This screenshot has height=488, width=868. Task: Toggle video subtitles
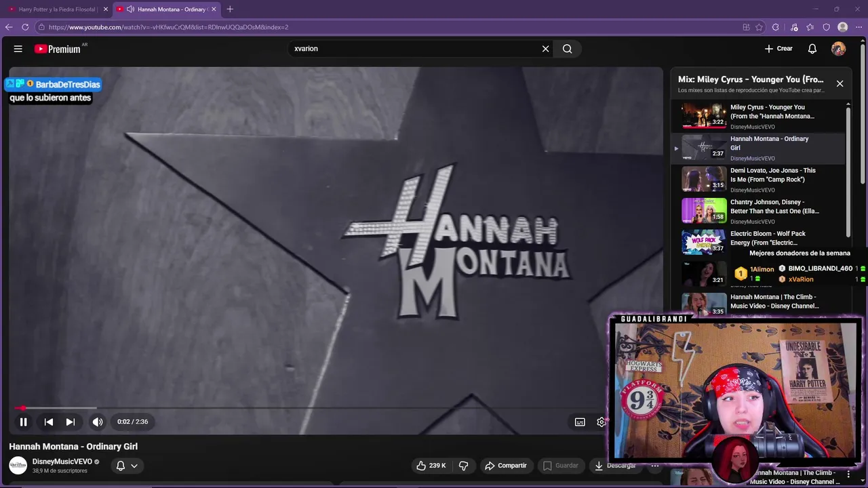[580, 422]
